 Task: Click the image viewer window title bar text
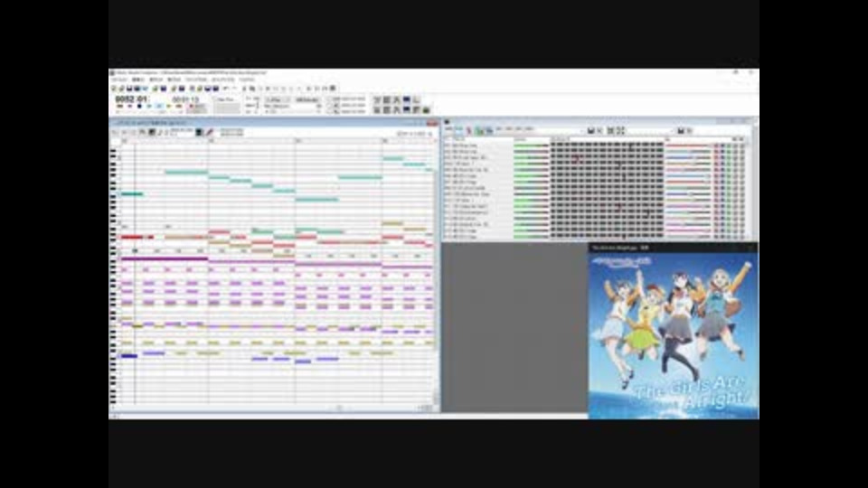[x=620, y=248]
